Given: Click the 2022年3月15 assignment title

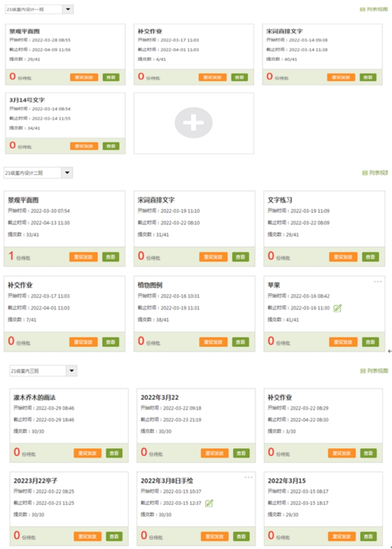Looking at the screenshot, I should [286, 481].
